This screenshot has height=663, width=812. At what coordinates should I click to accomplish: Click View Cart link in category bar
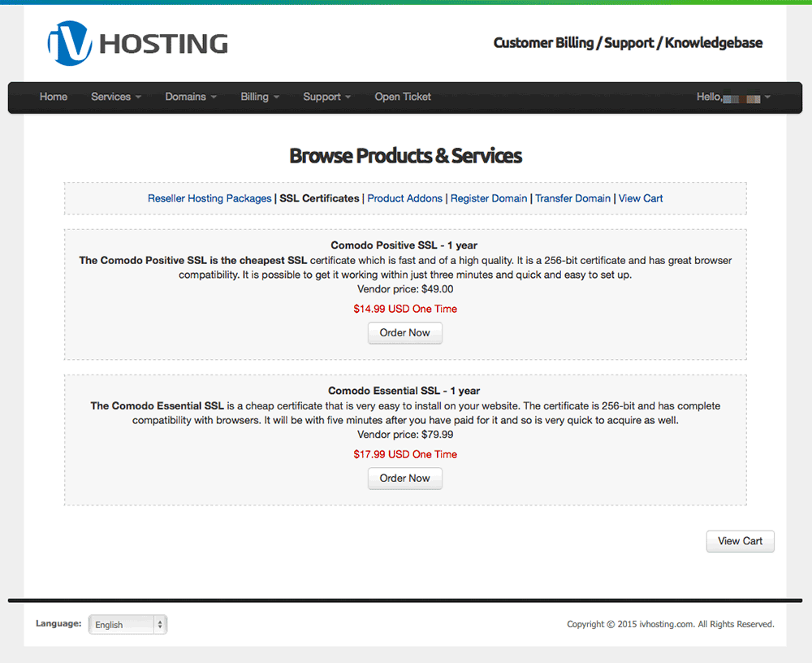pyautogui.click(x=641, y=198)
